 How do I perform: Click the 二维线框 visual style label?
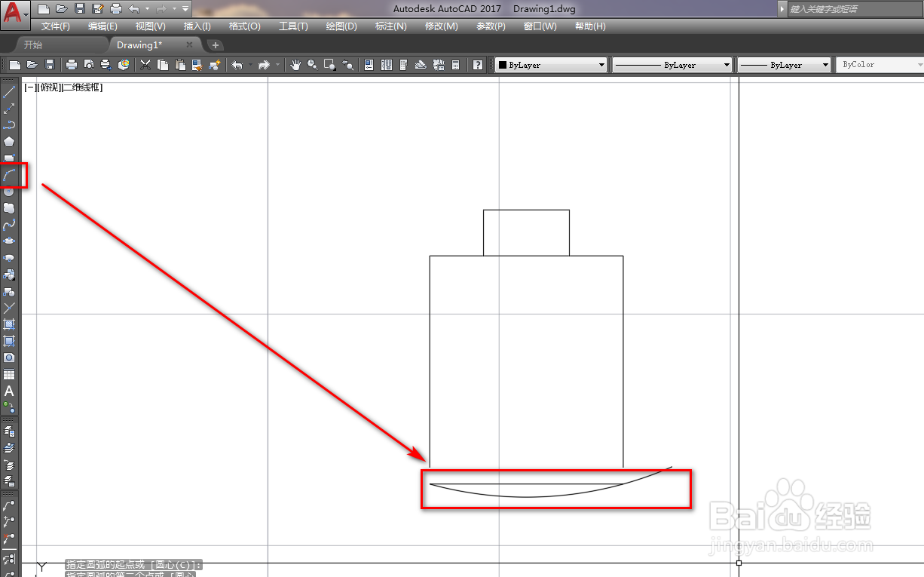(81, 87)
